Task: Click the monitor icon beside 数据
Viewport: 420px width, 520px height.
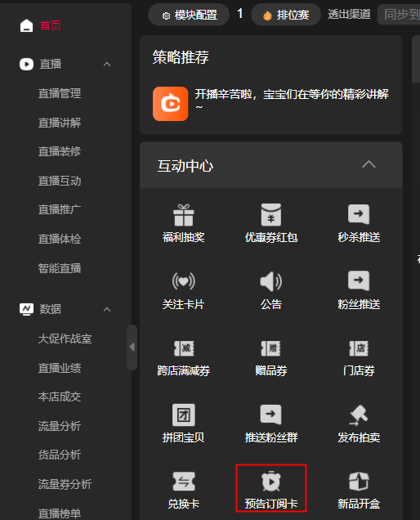Action: (26, 309)
